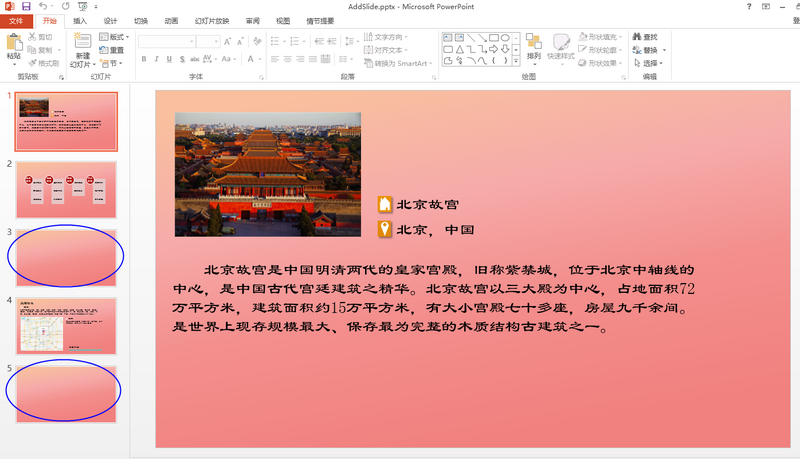Open the Layout (版式) dropdown
Screen dimensions: 800x459
114,37
